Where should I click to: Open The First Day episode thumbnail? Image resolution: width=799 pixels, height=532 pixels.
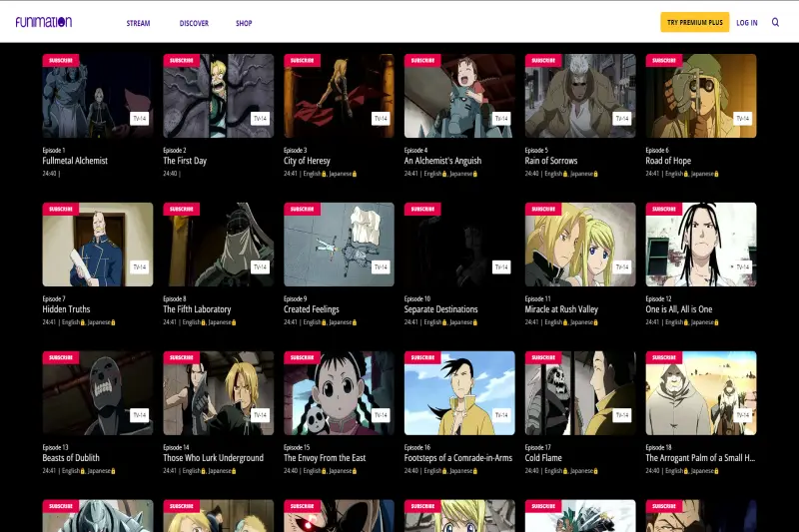point(219,96)
